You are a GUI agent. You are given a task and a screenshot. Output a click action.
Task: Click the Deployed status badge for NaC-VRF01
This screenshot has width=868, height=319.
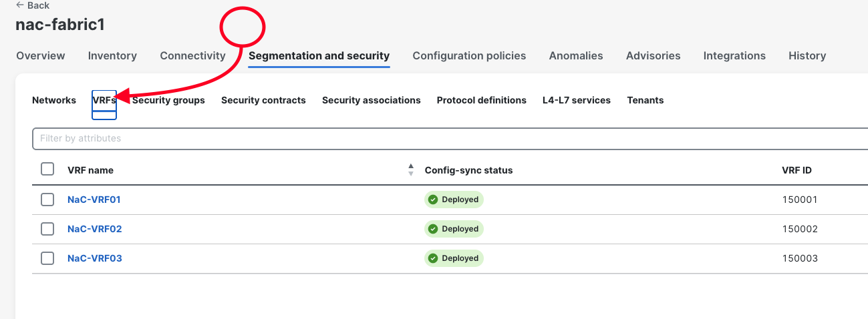pyautogui.click(x=454, y=200)
